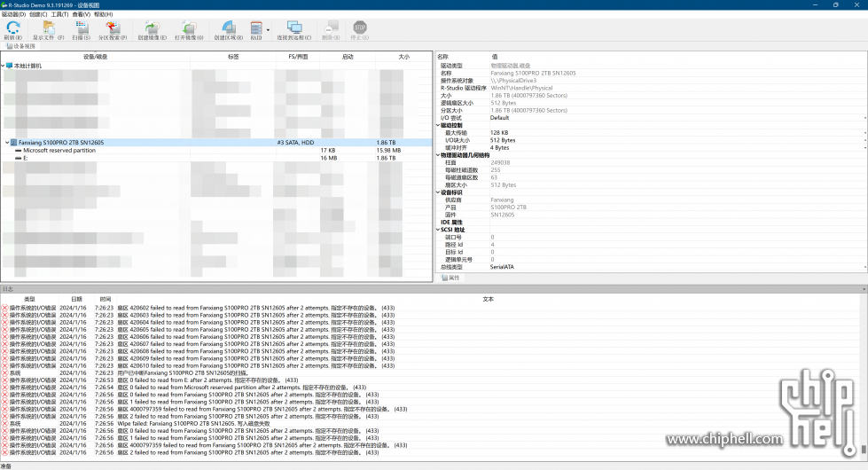Open the 查看(V) menu
Viewport: 868px width, 470px height.
[82, 14]
